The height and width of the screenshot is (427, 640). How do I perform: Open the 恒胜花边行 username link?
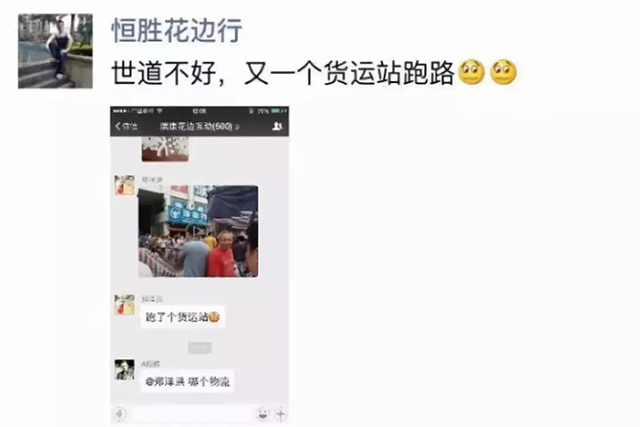[177, 31]
